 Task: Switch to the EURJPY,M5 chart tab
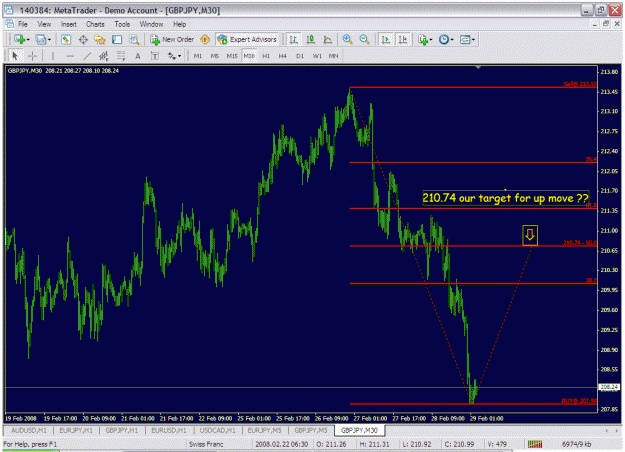(x=264, y=430)
